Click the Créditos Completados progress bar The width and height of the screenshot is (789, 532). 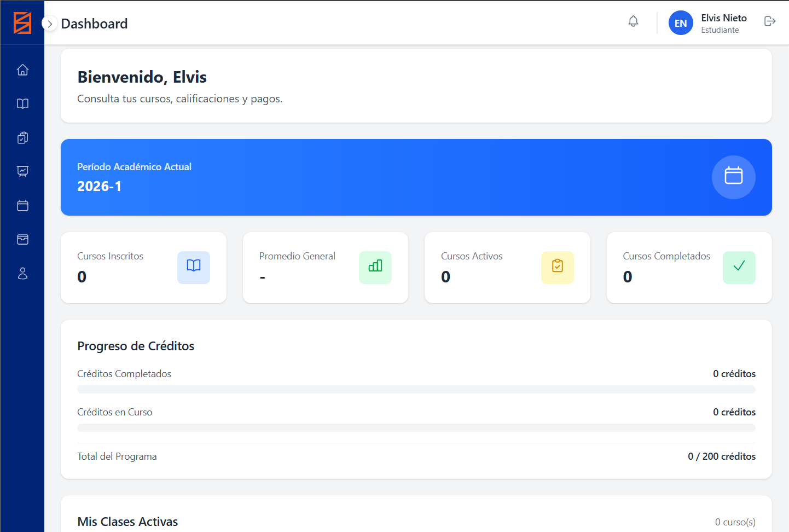tap(416, 389)
